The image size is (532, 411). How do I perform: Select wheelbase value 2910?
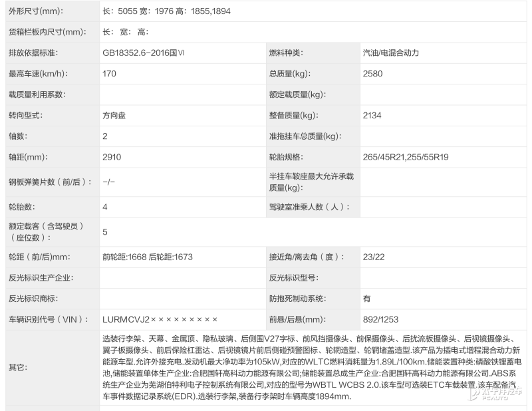[x=112, y=157]
